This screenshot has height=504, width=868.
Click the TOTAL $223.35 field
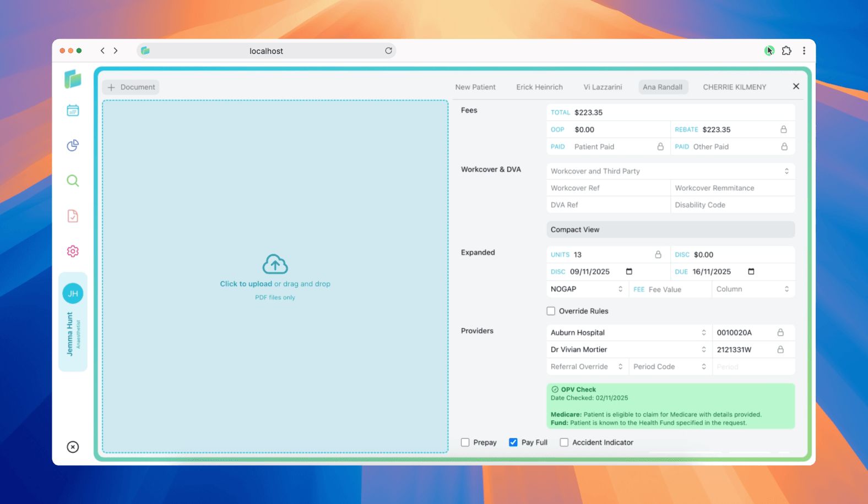coord(670,112)
